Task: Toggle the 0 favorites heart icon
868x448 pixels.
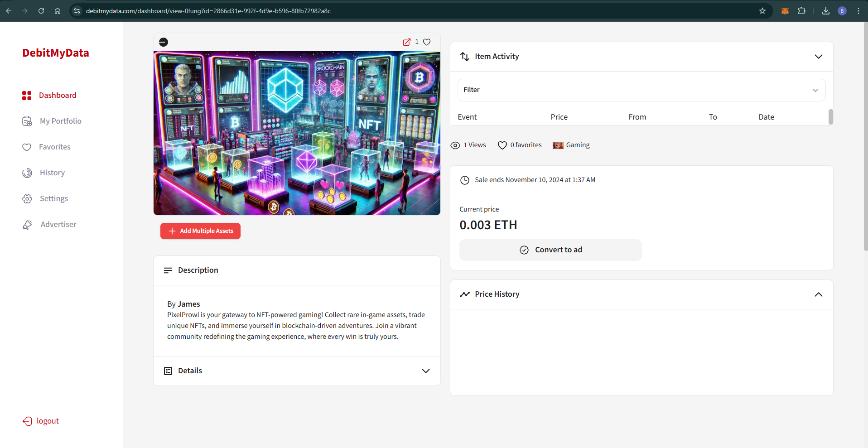Action: tap(502, 145)
